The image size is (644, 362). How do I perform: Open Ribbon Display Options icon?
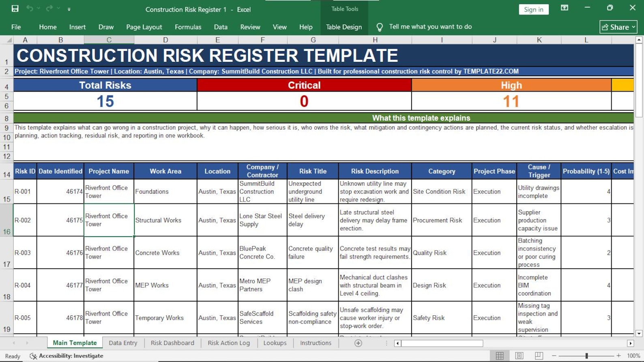[x=564, y=8]
